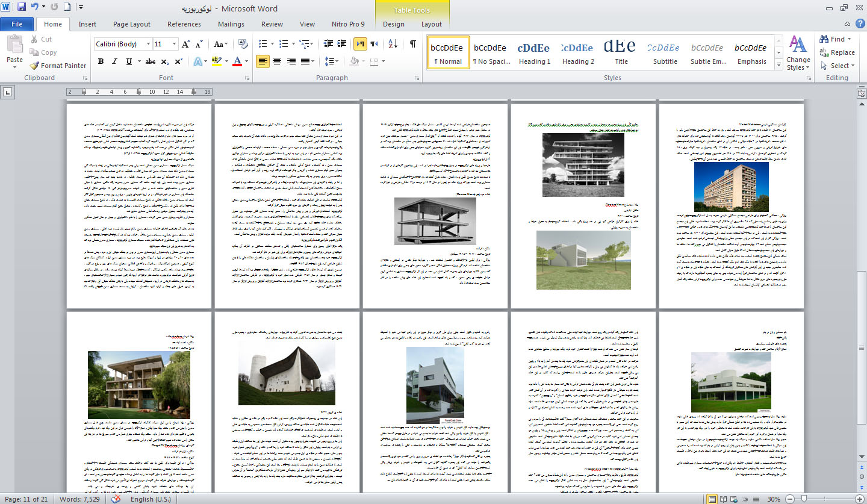Viewport: 867px width, 504px height.
Task: Open the Page Layout tab
Action: click(132, 24)
